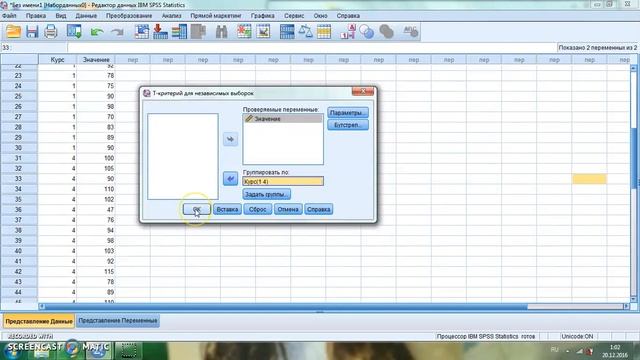This screenshot has height=360, width=640.
Task: Select Значение in test variables list
Action: pos(283,119)
